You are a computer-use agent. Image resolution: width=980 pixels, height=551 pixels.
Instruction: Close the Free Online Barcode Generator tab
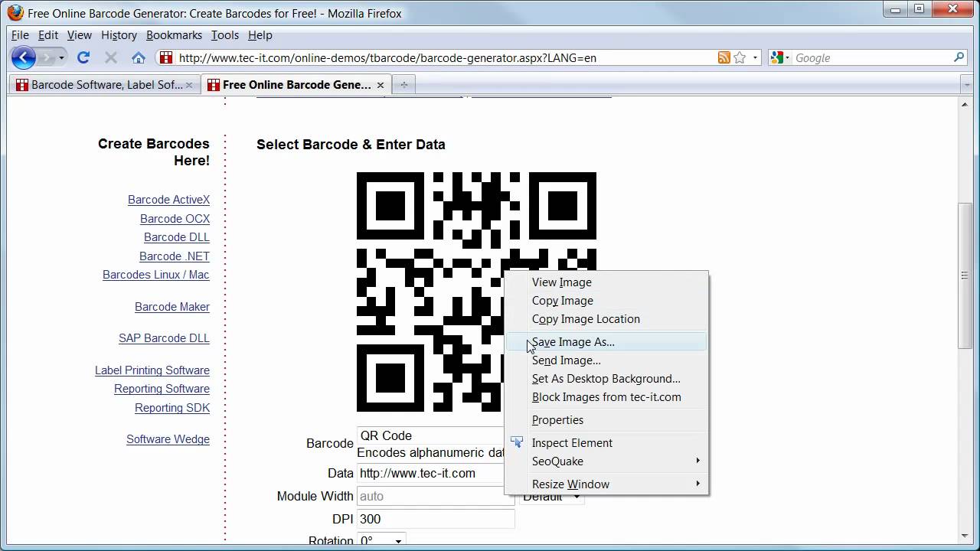coord(381,85)
